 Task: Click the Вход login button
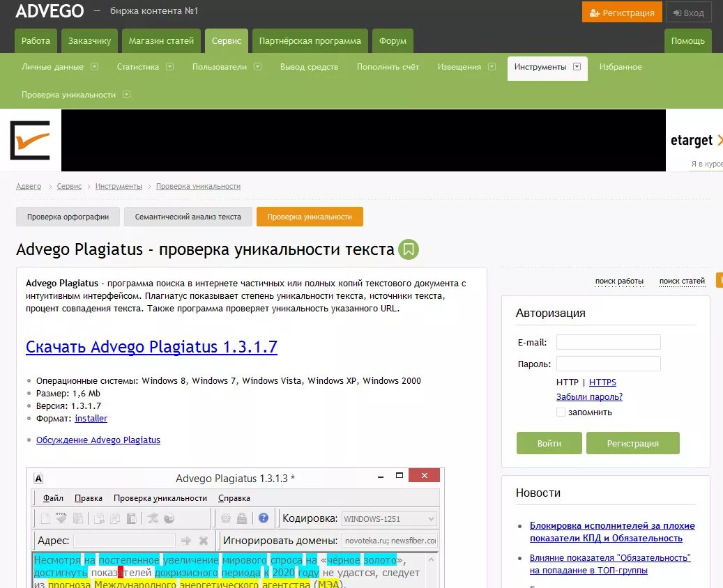pyautogui.click(x=688, y=13)
